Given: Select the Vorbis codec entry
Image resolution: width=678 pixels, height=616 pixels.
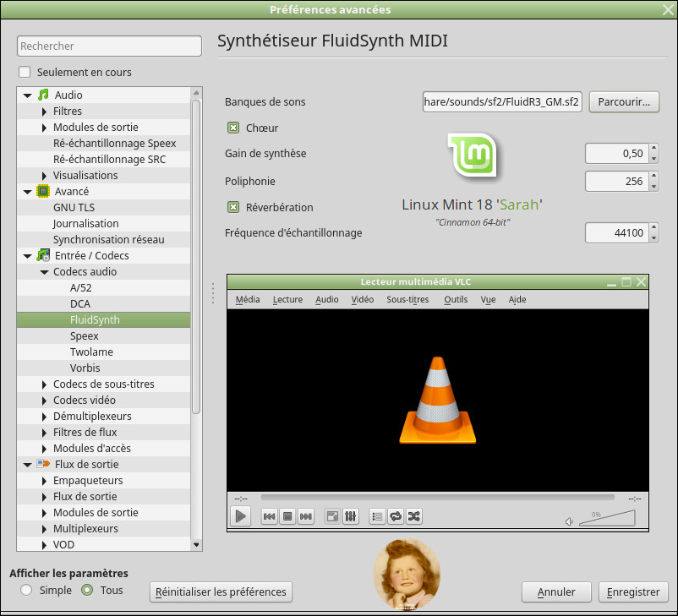Looking at the screenshot, I should [85, 368].
